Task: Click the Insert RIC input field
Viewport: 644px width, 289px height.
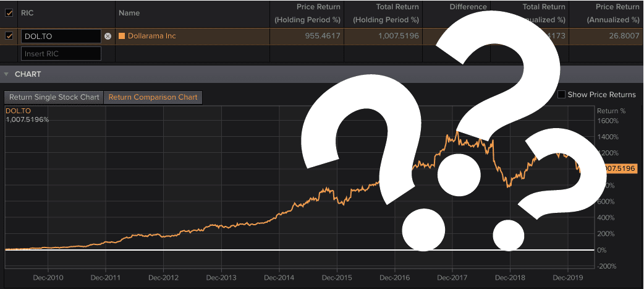Action: (x=61, y=53)
